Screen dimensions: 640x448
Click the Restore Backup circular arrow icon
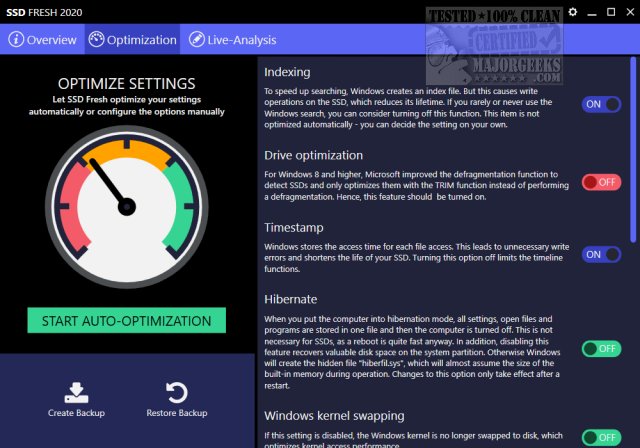tap(177, 393)
